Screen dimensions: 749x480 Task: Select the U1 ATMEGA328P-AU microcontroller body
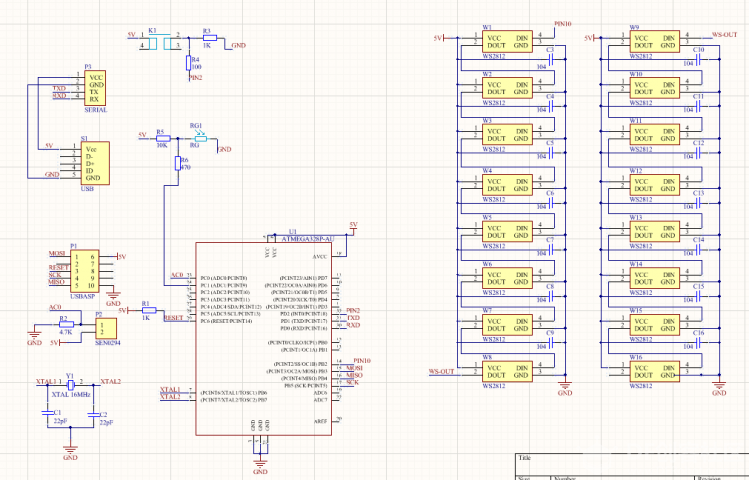(x=264, y=339)
